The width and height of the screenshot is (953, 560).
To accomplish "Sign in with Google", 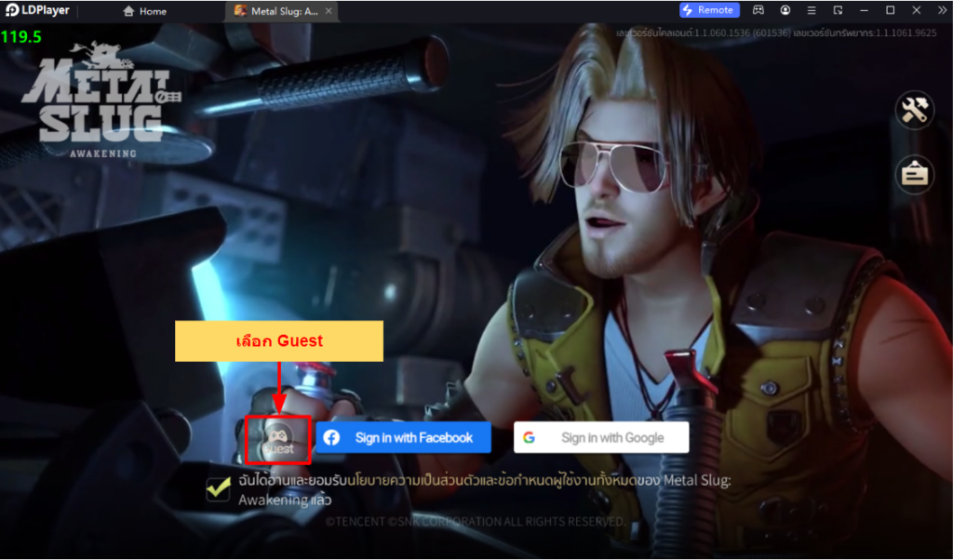I will 601,437.
